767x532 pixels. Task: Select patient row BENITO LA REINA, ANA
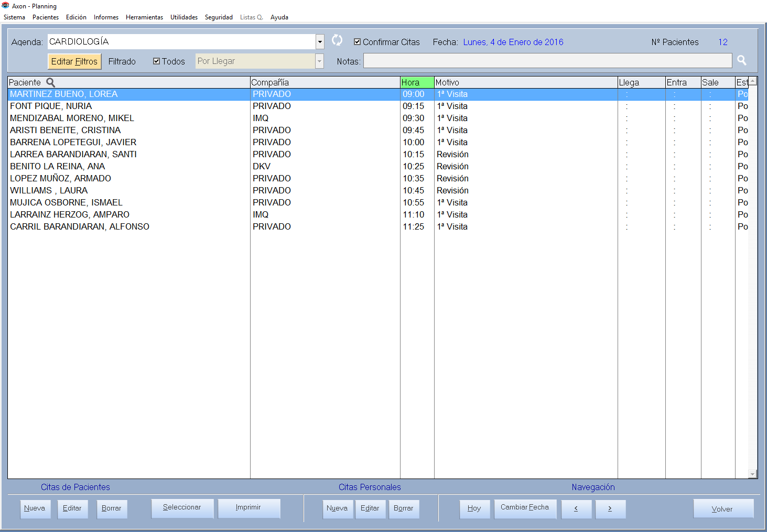click(x=58, y=166)
